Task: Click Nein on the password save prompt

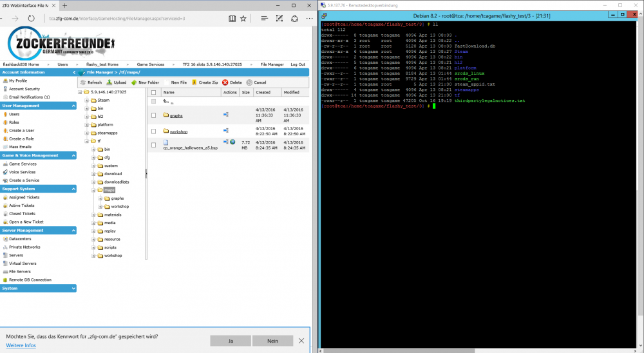Action: point(272,340)
